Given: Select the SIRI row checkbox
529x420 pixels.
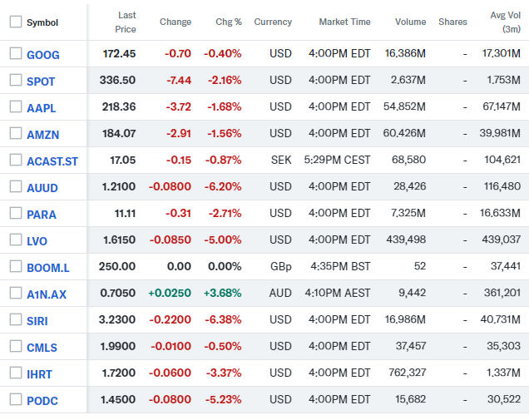Looking at the screenshot, I should (16, 320).
